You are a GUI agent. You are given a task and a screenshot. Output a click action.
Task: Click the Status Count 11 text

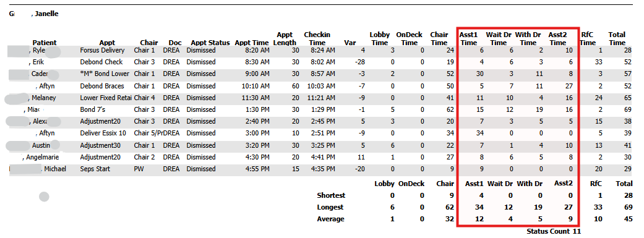(x=554, y=231)
